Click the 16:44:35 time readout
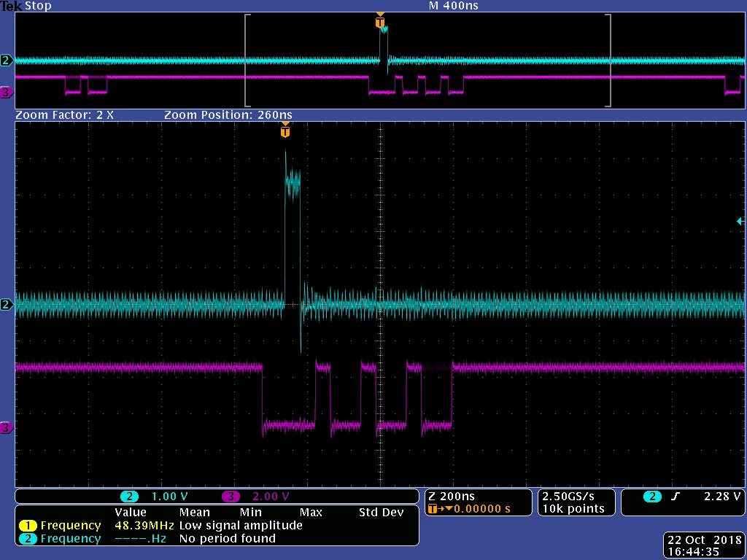747x560 pixels. 694,552
